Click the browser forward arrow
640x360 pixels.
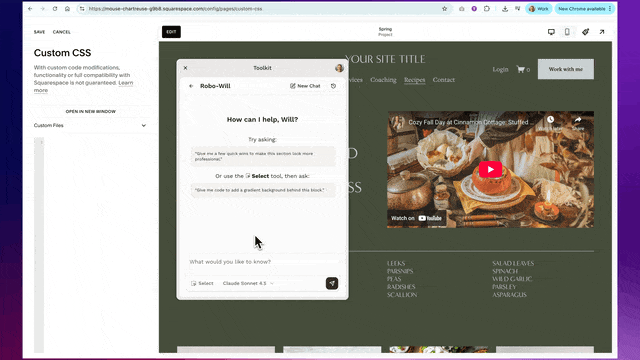coord(42,9)
